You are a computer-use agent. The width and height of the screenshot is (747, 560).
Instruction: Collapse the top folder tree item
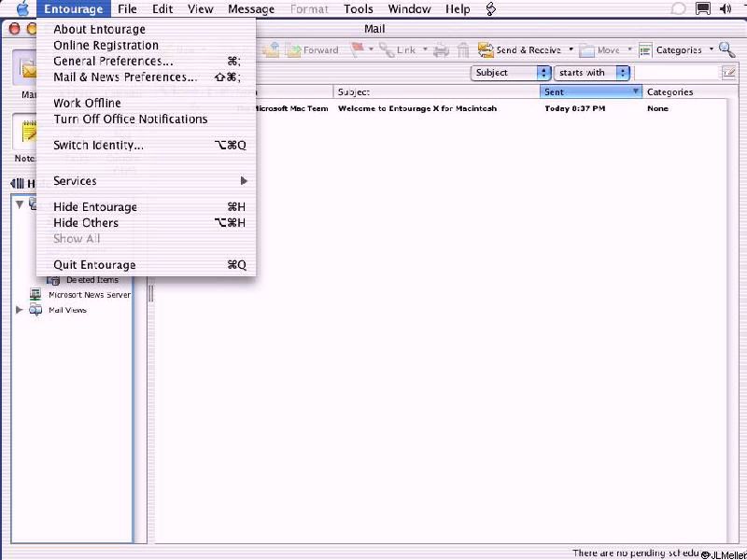19,204
